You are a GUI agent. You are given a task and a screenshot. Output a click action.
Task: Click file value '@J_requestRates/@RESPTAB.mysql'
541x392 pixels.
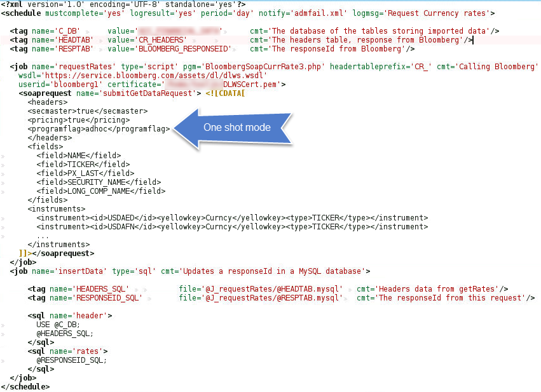272,298
